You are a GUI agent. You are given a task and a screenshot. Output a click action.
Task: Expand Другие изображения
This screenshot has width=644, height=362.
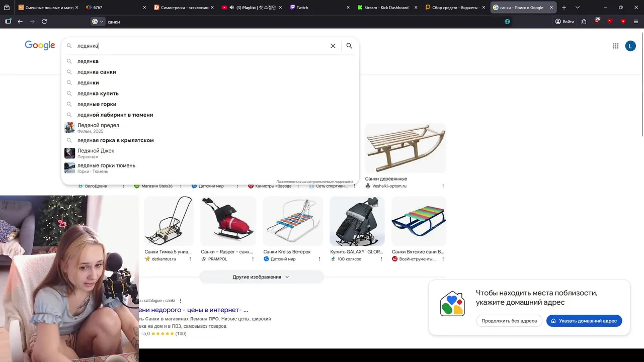tap(261, 277)
